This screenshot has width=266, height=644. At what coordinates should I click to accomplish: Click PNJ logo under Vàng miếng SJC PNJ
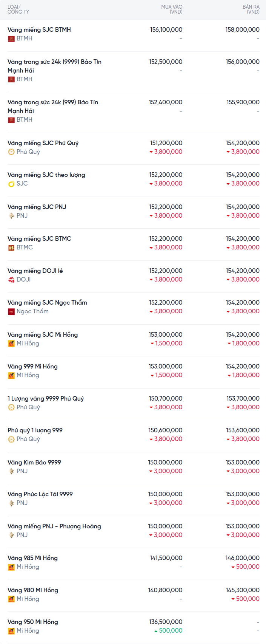tap(11, 216)
